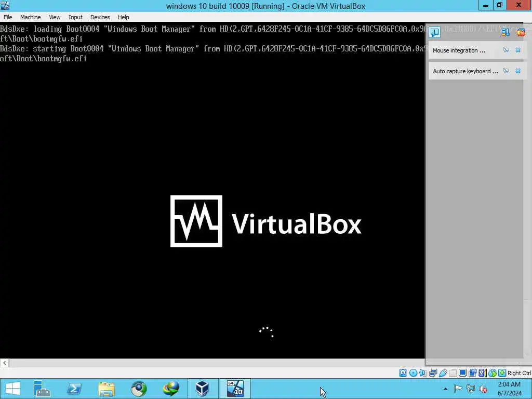This screenshot has width=532, height=399.
Task: Click the Right Ctrl host key label
Action: tap(520, 373)
